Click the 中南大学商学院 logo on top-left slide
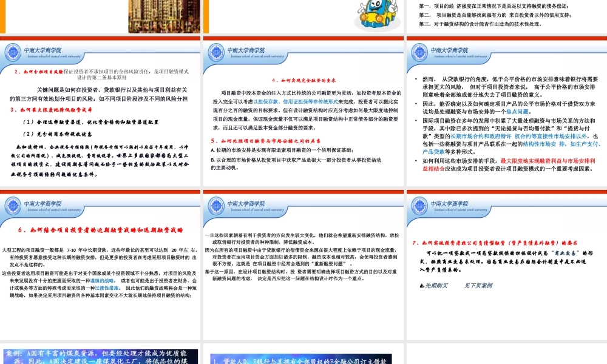This screenshot has width=607, height=364. click(13, 52)
